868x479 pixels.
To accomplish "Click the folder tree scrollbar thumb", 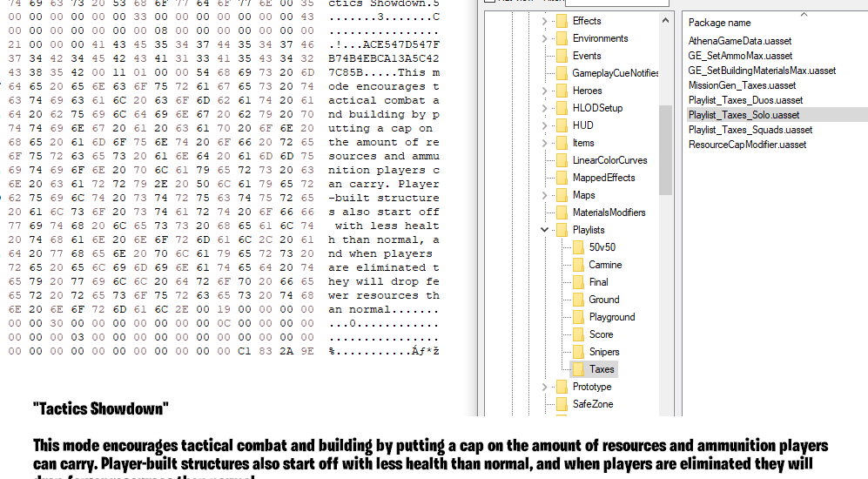I will [665, 150].
